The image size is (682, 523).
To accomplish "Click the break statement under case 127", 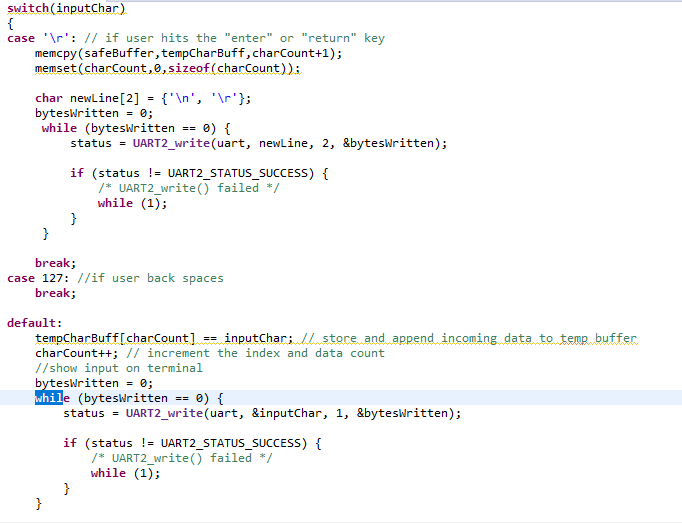I will point(54,293).
